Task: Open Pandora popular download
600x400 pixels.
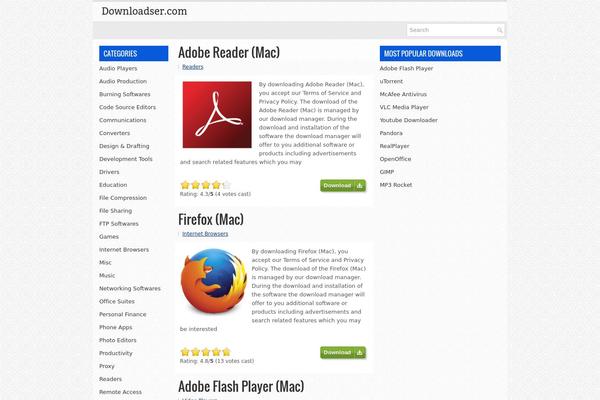Action: 391,133
